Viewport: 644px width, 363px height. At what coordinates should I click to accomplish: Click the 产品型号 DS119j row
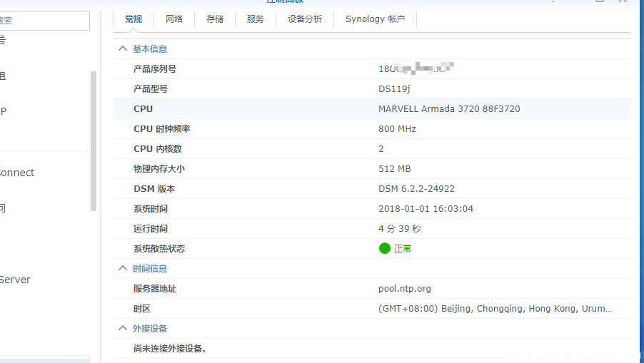[372, 89]
